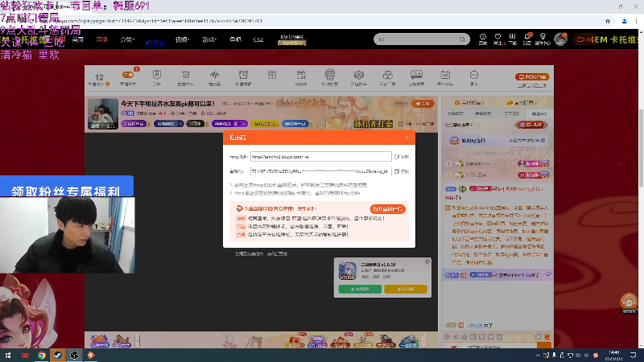Viewport: 644px width, 362px height.
Task: Open the gift box icon
Action: [272, 75]
